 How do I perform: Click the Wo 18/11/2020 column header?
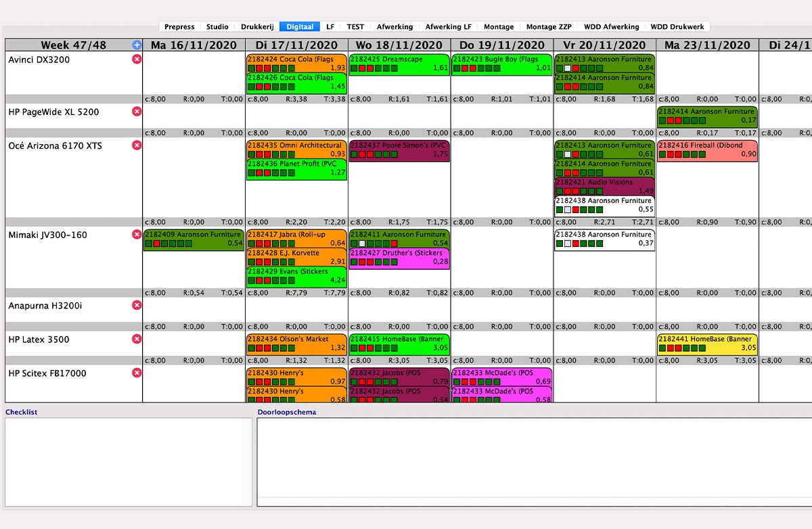click(x=399, y=45)
